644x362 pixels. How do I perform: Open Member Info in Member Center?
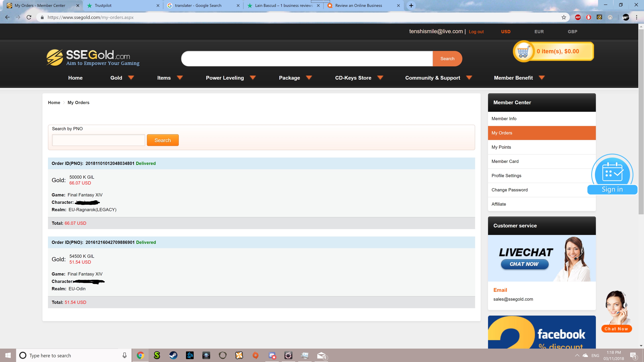click(542, 119)
